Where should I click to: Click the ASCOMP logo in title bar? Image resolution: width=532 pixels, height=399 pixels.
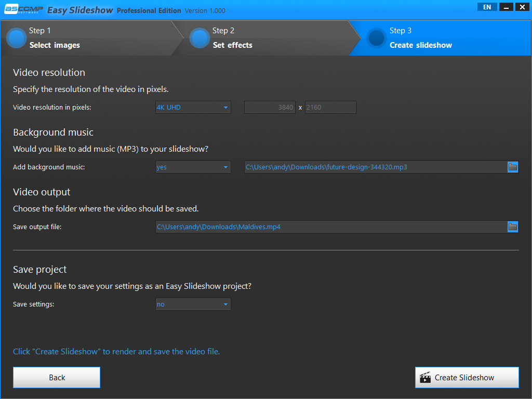[x=24, y=9]
